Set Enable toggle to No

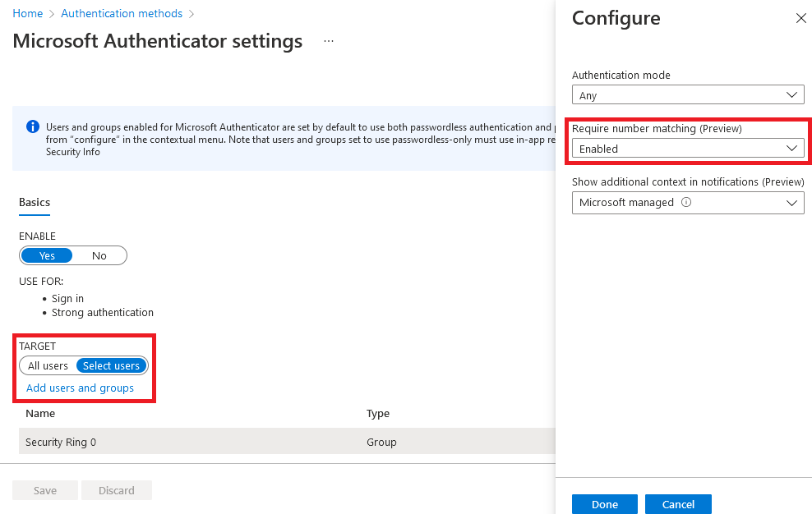point(99,256)
